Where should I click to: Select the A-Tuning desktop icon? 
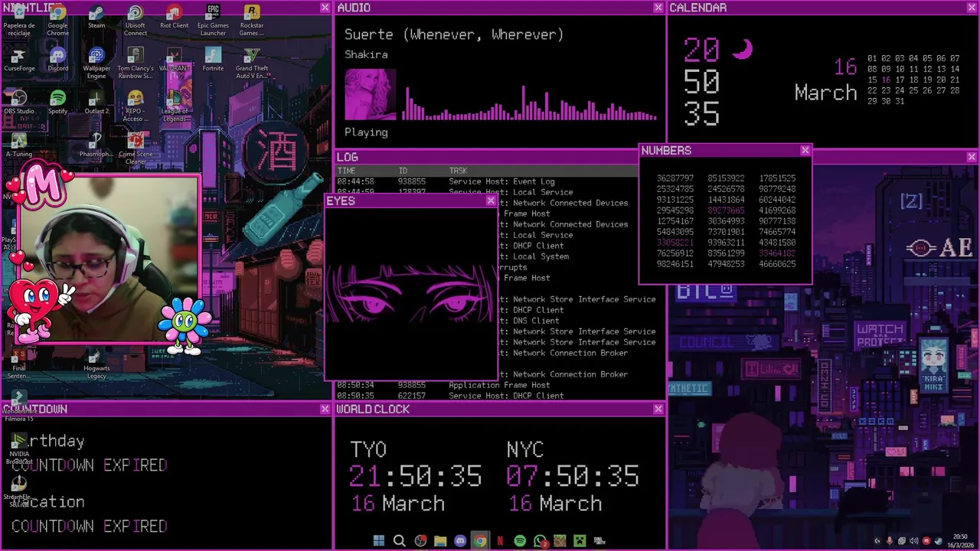[18, 146]
